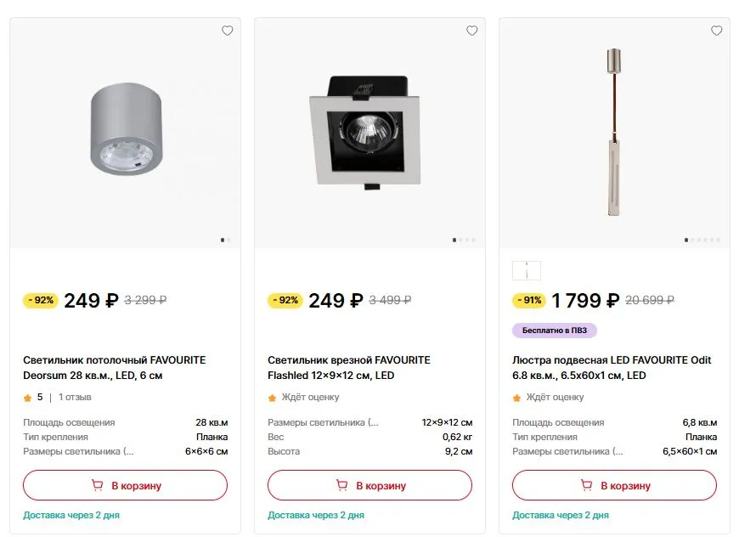This screenshot has width=756, height=537.
Task: Open the Flashled recessed lamp product photo
Action: tap(370, 133)
